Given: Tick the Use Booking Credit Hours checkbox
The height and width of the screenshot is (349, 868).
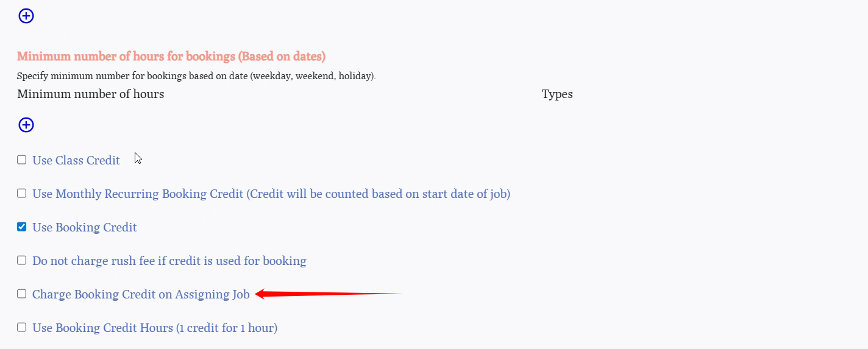Looking at the screenshot, I should coord(22,327).
